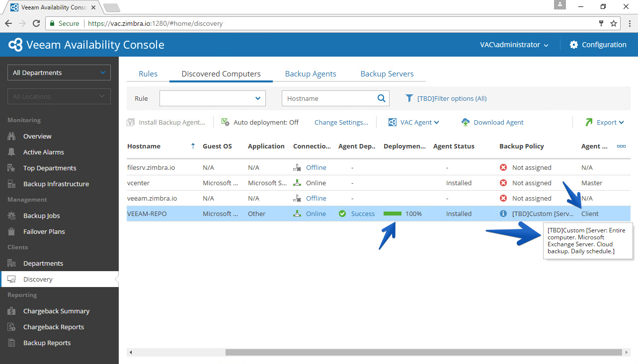Open the Configuration gear icon

(x=574, y=45)
